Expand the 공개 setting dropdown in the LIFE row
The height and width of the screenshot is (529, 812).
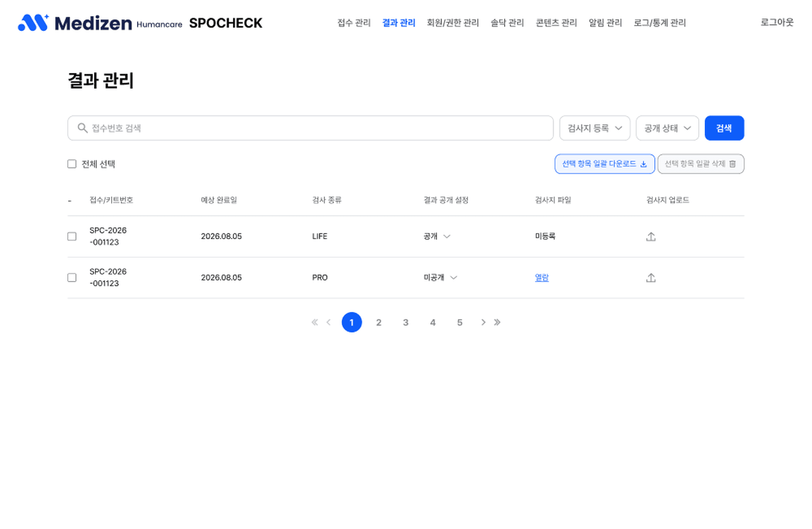pos(437,236)
